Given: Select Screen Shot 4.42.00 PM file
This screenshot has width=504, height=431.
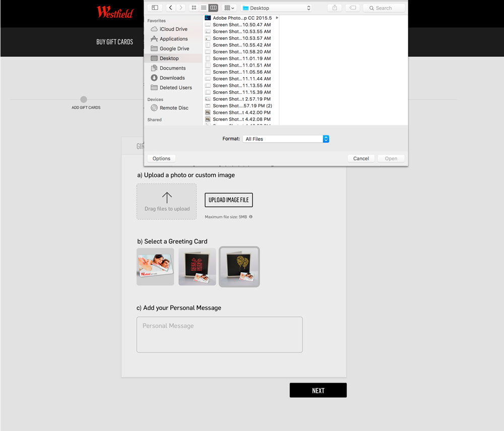Looking at the screenshot, I should pyautogui.click(x=241, y=112).
